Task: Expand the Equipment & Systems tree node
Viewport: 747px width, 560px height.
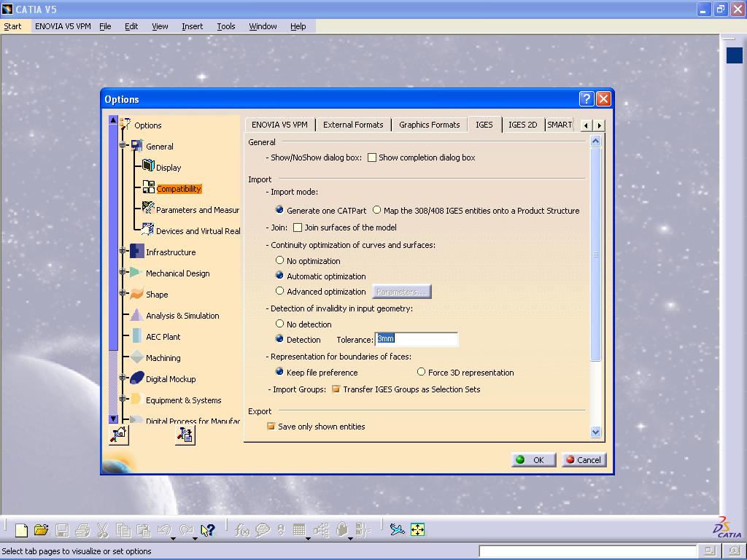Action: [x=123, y=398]
